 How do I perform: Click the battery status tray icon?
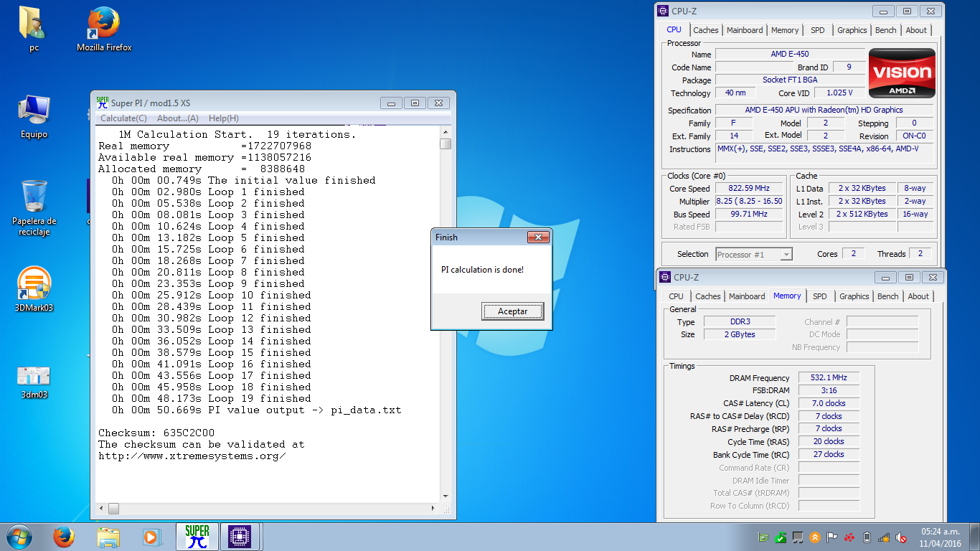click(x=867, y=537)
